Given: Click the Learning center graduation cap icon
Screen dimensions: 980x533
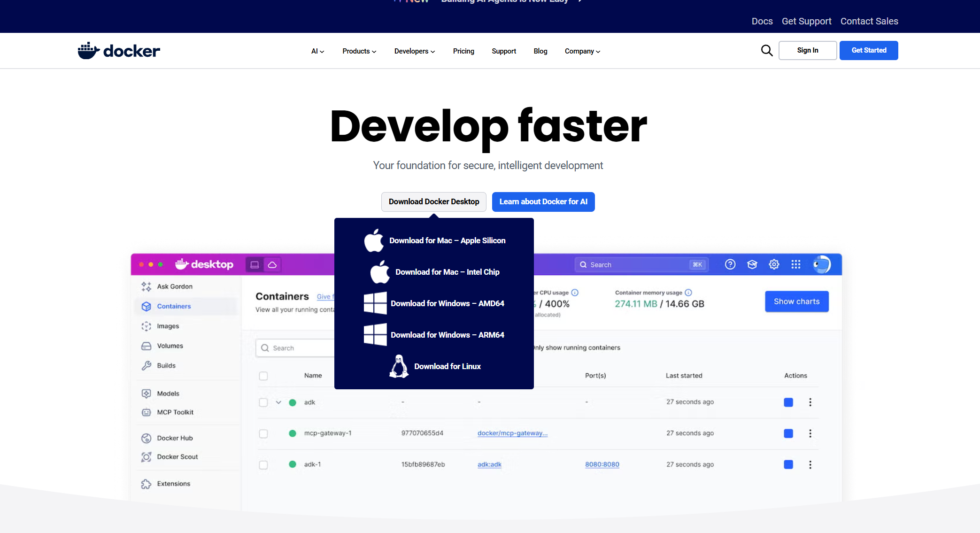Looking at the screenshot, I should [x=752, y=264].
